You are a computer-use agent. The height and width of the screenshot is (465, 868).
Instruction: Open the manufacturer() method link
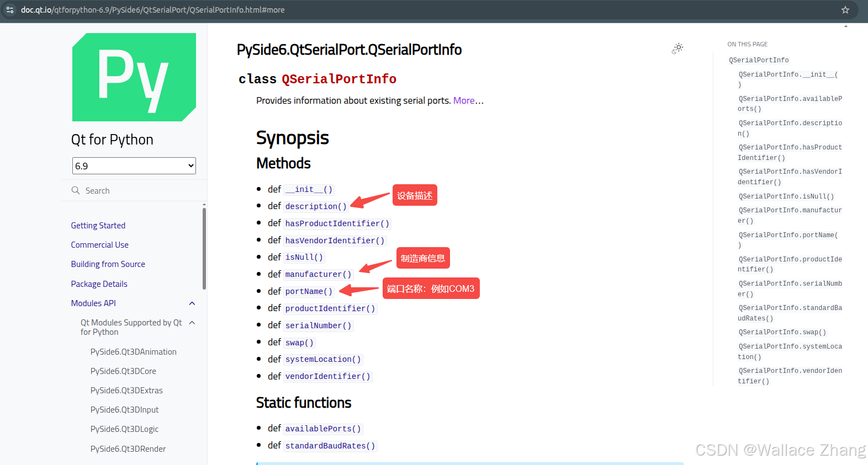click(318, 274)
